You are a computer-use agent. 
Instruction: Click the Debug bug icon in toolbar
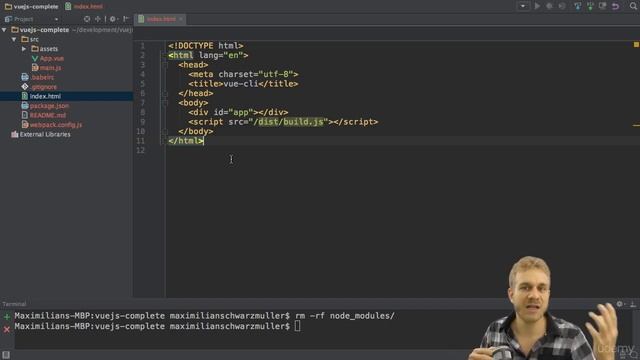coord(549,6)
